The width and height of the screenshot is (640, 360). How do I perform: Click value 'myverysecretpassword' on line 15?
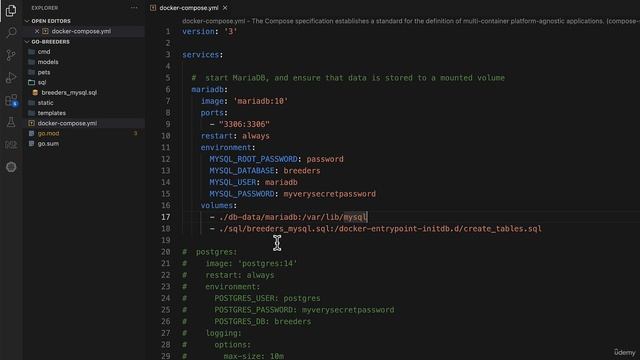click(x=330, y=194)
